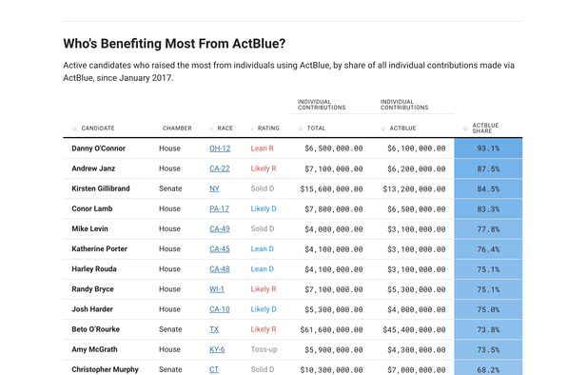Image resolution: width=588 pixels, height=375 pixels.
Task: Open the CA-48 race link
Action: tap(220, 269)
